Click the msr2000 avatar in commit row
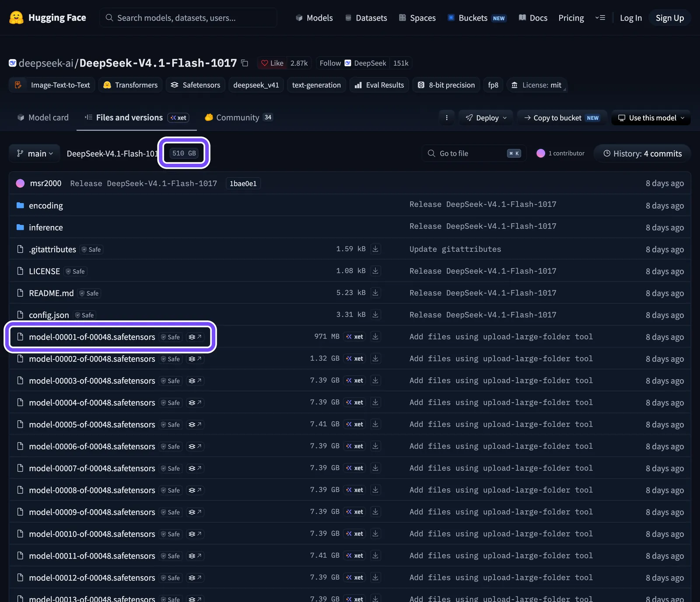Image resolution: width=700 pixels, height=602 pixels. click(x=20, y=183)
